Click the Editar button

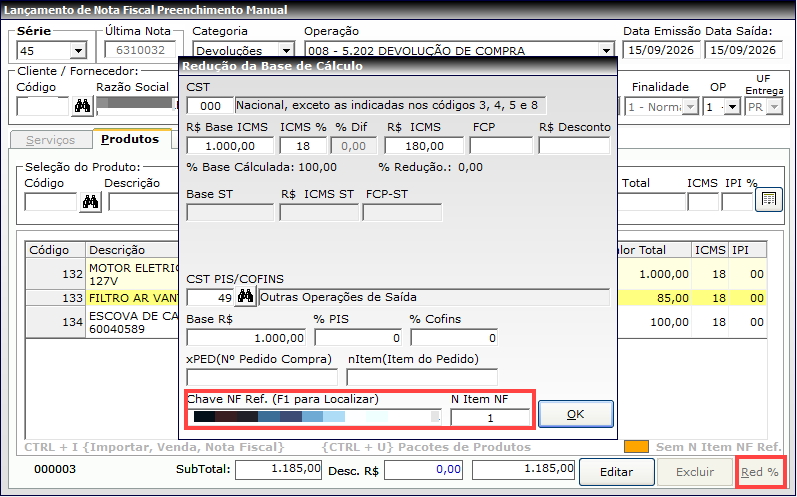[x=617, y=472]
